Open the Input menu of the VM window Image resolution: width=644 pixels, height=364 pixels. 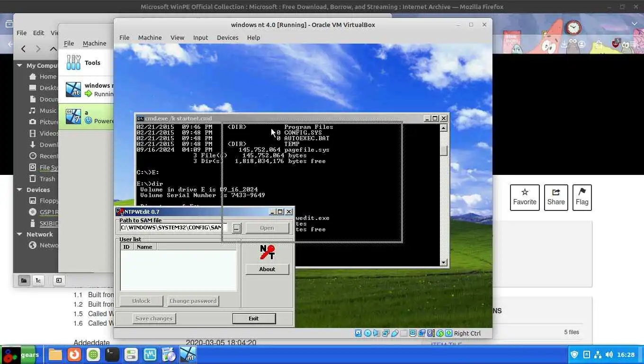tap(200, 37)
